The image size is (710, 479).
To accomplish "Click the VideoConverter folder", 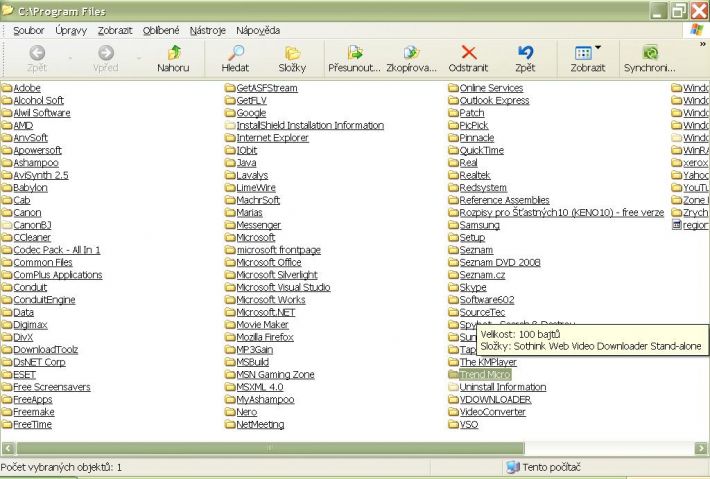I will 493,412.
